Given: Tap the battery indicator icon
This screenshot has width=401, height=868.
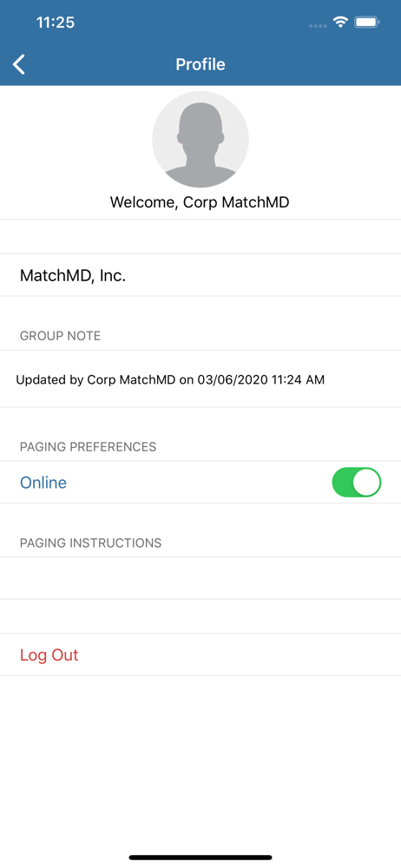Looking at the screenshot, I should coord(367,23).
